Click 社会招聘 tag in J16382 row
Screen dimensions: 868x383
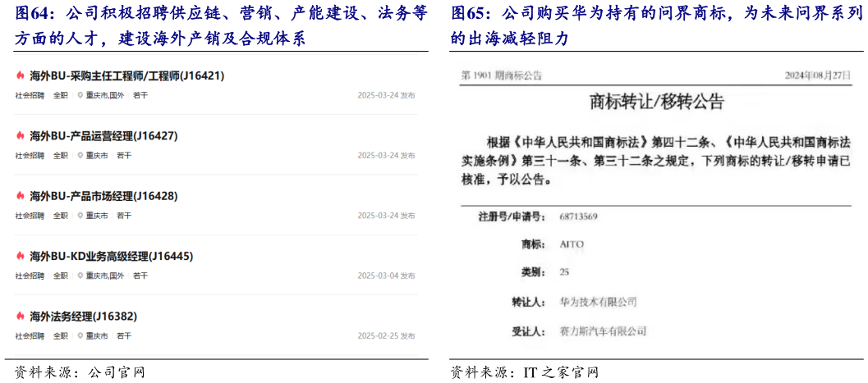tap(30, 335)
